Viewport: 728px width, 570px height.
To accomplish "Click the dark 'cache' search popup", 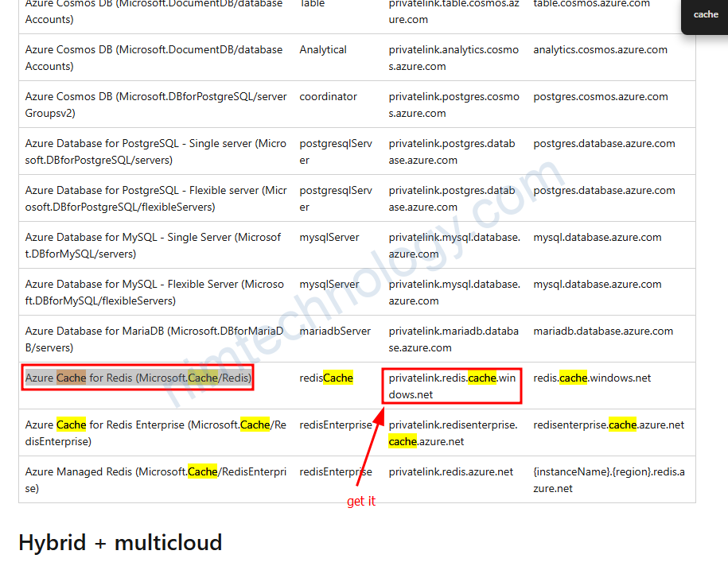I will click(x=705, y=14).
